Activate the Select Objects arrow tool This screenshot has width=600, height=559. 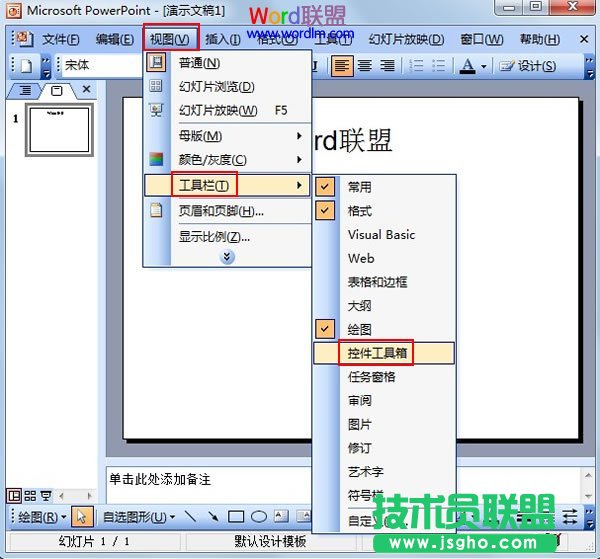tap(82, 517)
